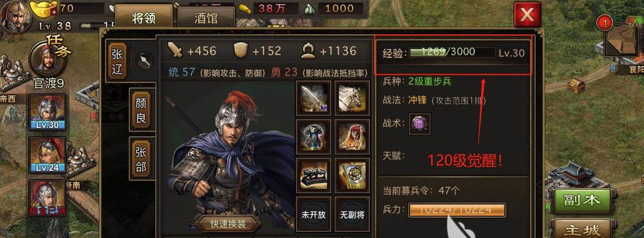Click the round spear icon beside 张辽

tap(145, 61)
